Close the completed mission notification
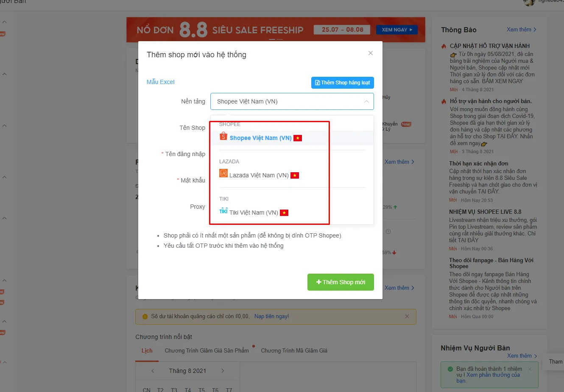564x392 pixels. tap(530, 369)
